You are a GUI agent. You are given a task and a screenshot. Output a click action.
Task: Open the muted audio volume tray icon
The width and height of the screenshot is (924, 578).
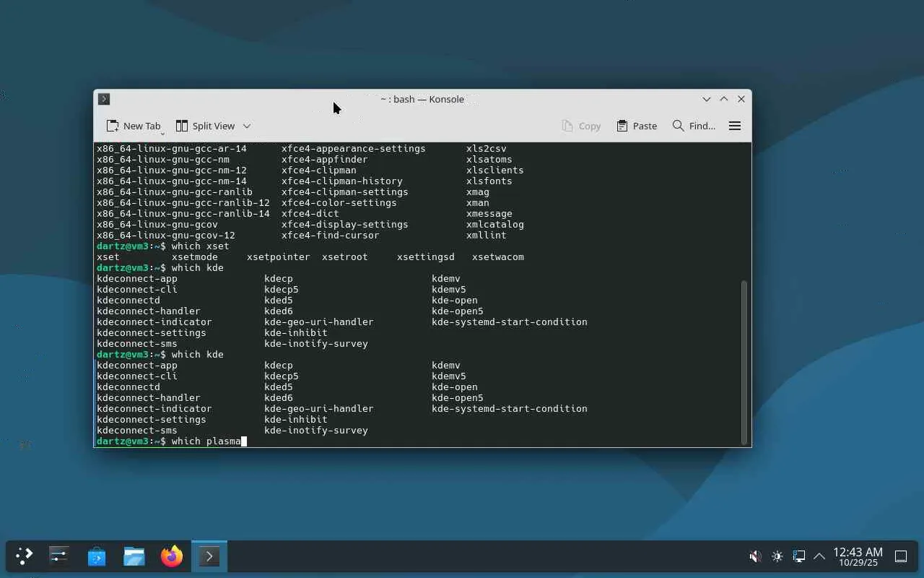pos(755,556)
